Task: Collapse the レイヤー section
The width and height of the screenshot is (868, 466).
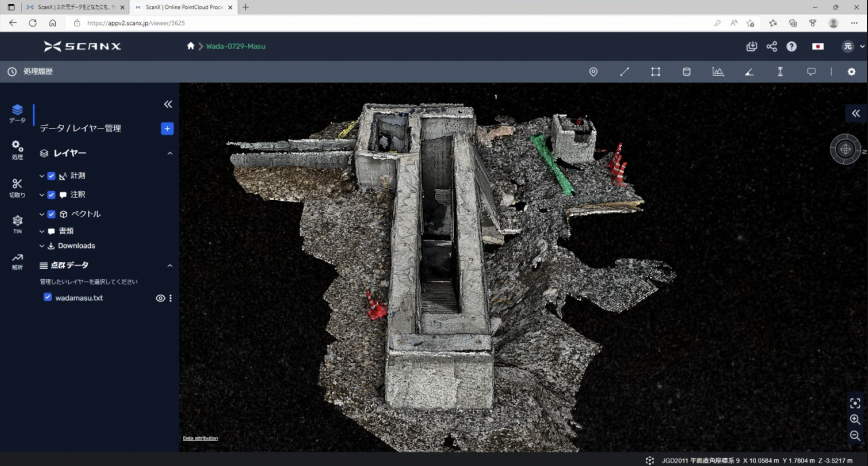Action: [170, 153]
